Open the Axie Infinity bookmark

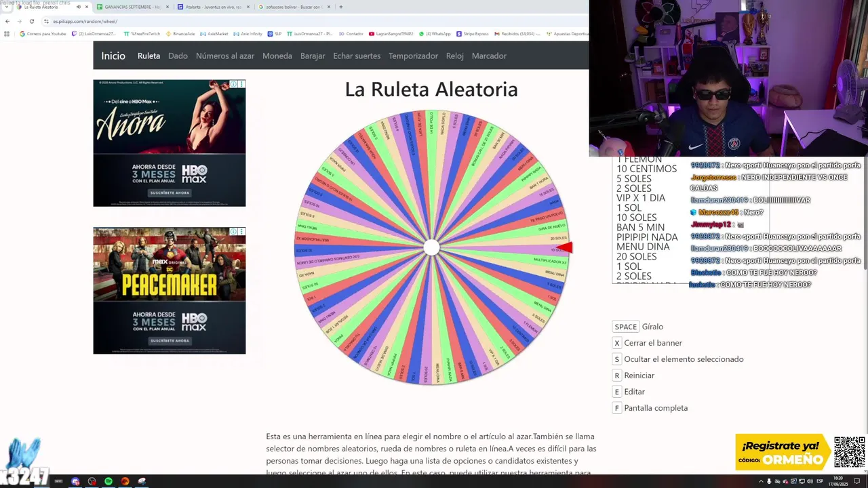pyautogui.click(x=248, y=33)
